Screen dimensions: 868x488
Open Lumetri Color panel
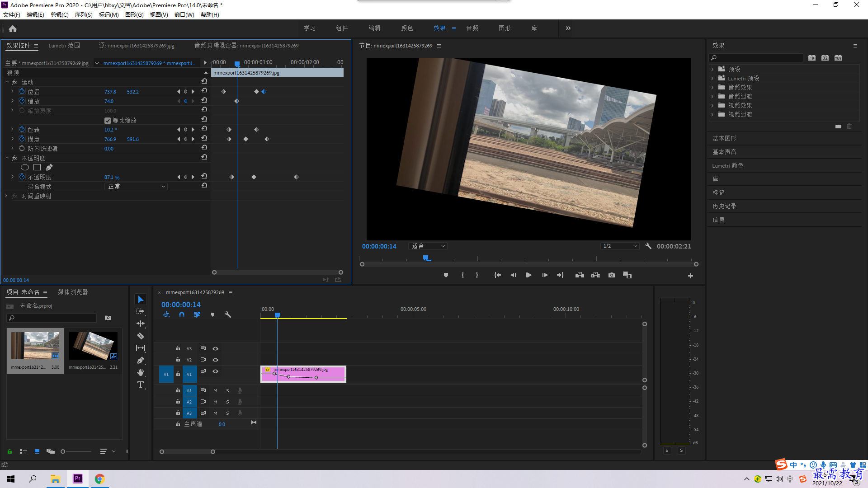(x=728, y=165)
